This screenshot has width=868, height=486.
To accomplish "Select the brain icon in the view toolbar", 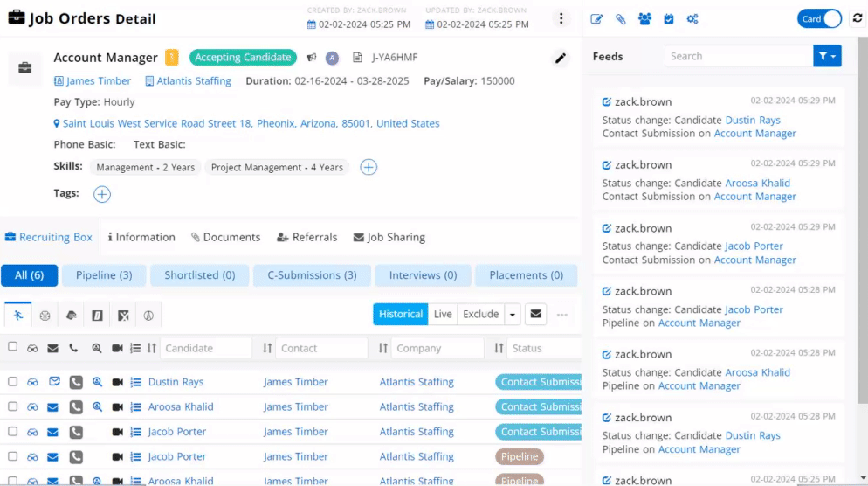I will tap(45, 316).
